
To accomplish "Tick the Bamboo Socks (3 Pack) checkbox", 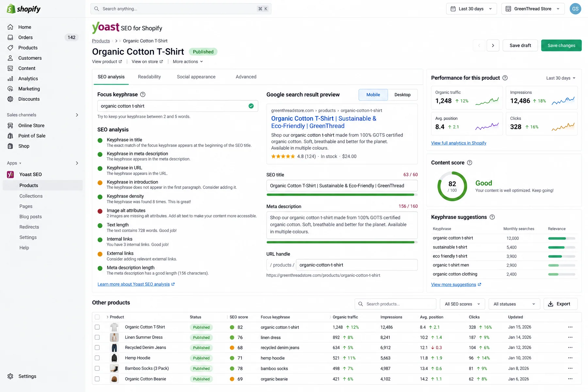I will tap(97, 368).
